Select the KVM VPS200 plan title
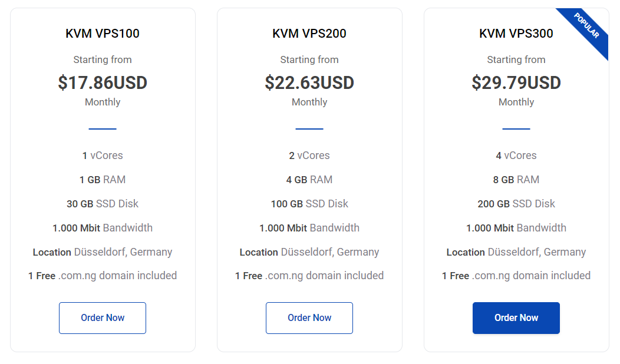 coord(309,34)
